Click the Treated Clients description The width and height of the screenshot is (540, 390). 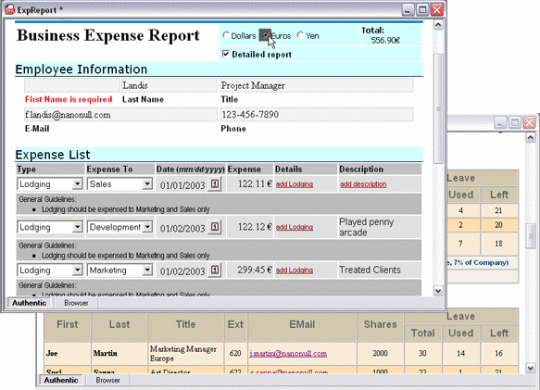[370, 270]
